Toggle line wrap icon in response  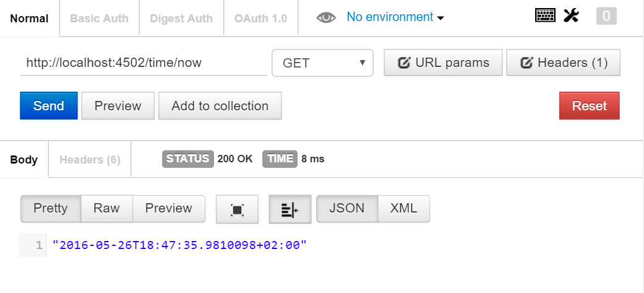coord(290,209)
